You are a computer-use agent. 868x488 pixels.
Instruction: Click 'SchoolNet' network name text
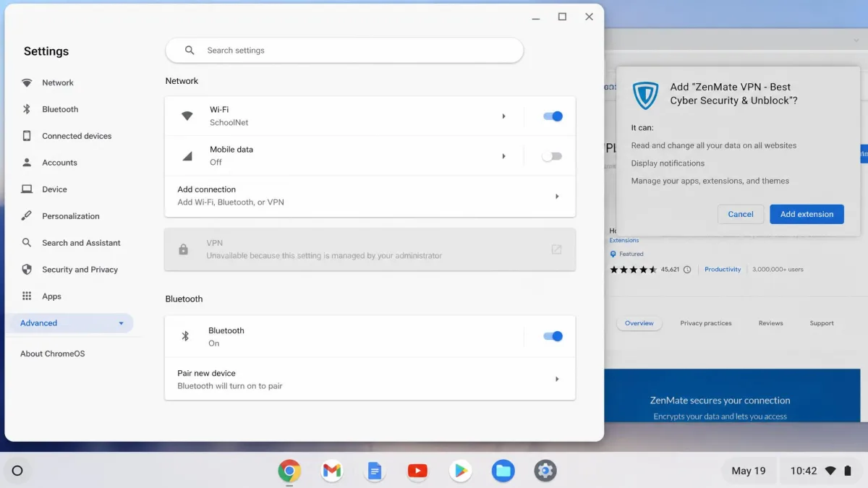(229, 123)
